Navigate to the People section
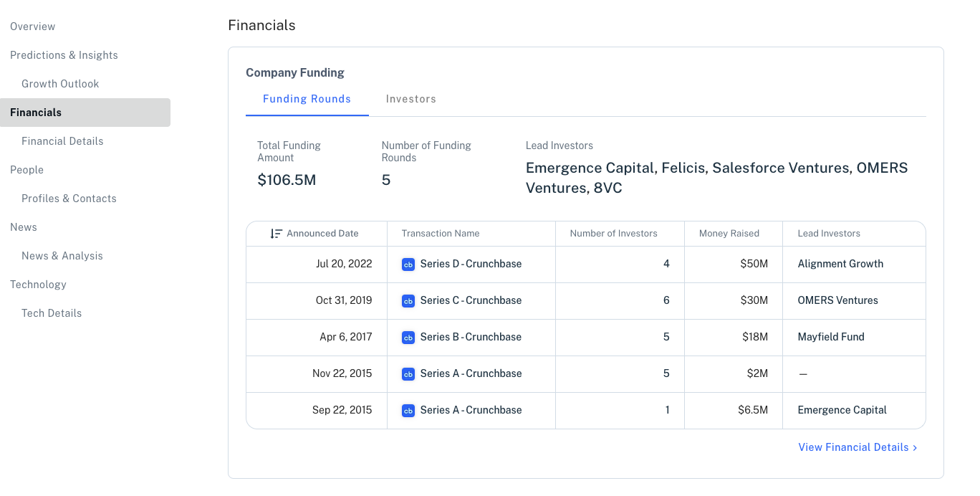The image size is (980, 496). (27, 170)
